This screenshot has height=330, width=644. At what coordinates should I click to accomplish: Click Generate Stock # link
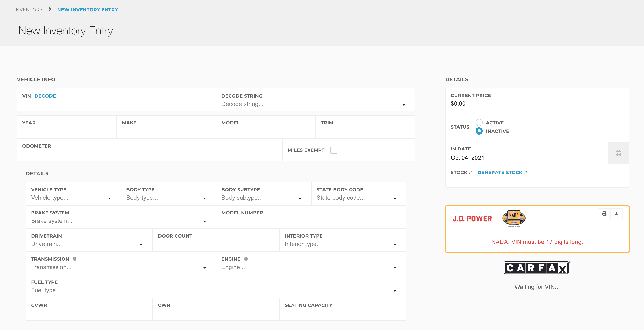pos(502,172)
